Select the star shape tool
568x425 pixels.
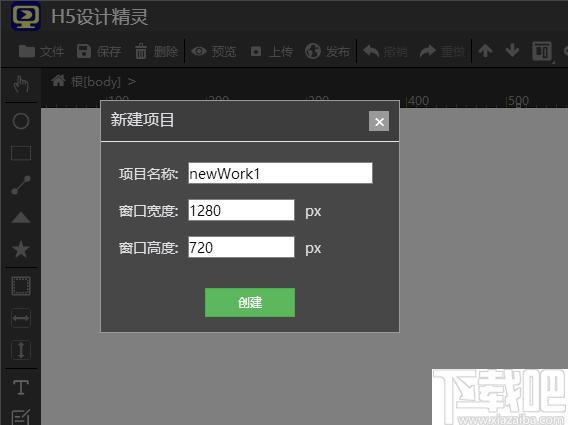tap(21, 249)
